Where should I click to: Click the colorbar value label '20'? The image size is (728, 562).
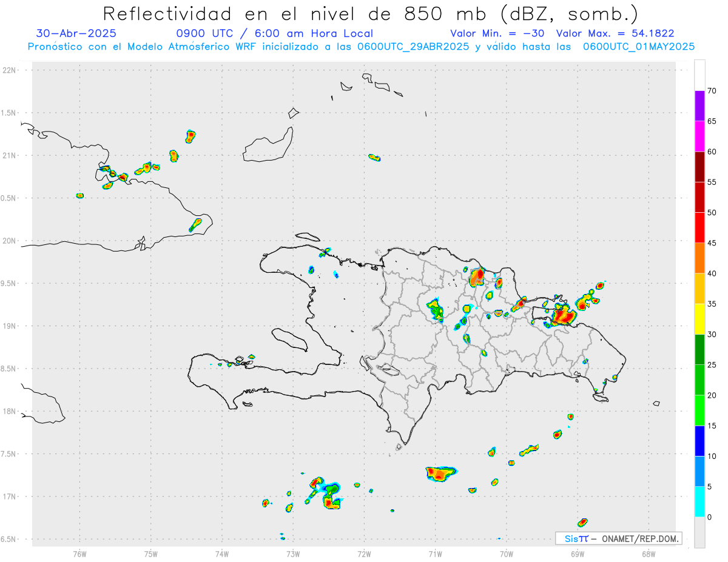click(712, 395)
